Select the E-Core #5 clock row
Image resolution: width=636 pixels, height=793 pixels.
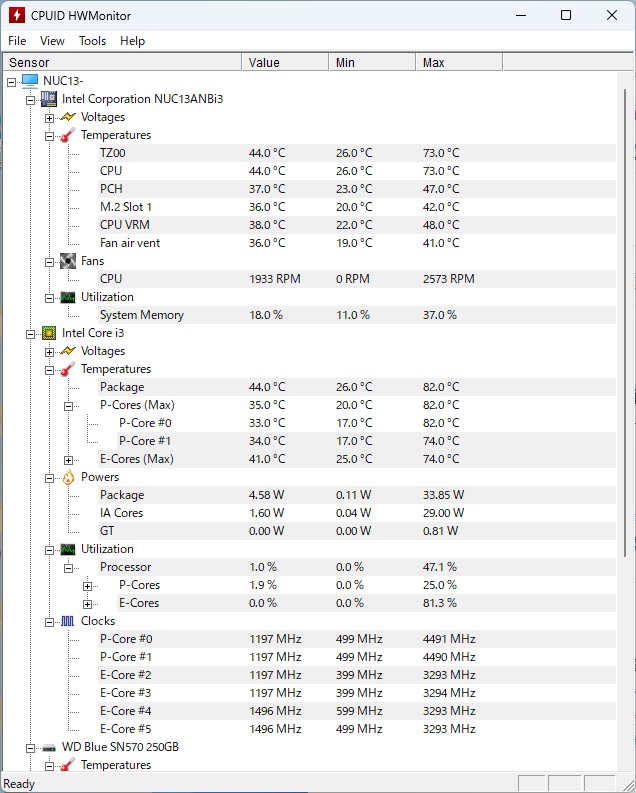[357, 729]
